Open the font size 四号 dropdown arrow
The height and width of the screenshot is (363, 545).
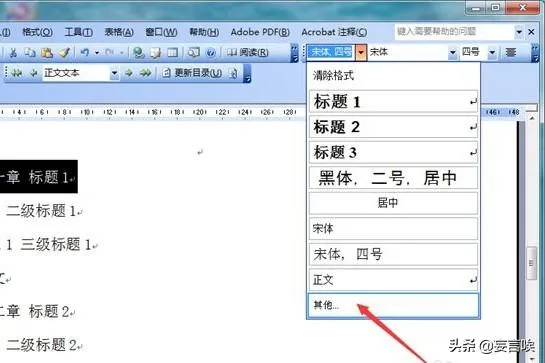[x=492, y=53]
